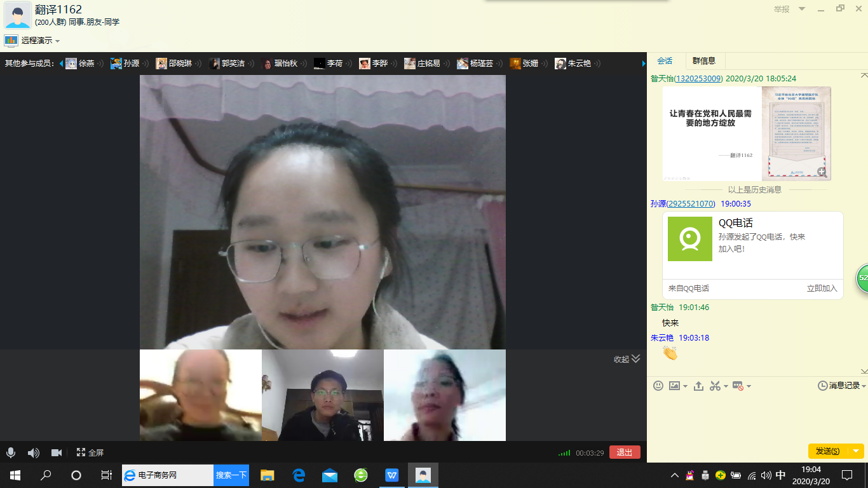Expand the send options arrow beside 发送
Image resolution: width=868 pixels, height=488 pixels.
(x=857, y=451)
